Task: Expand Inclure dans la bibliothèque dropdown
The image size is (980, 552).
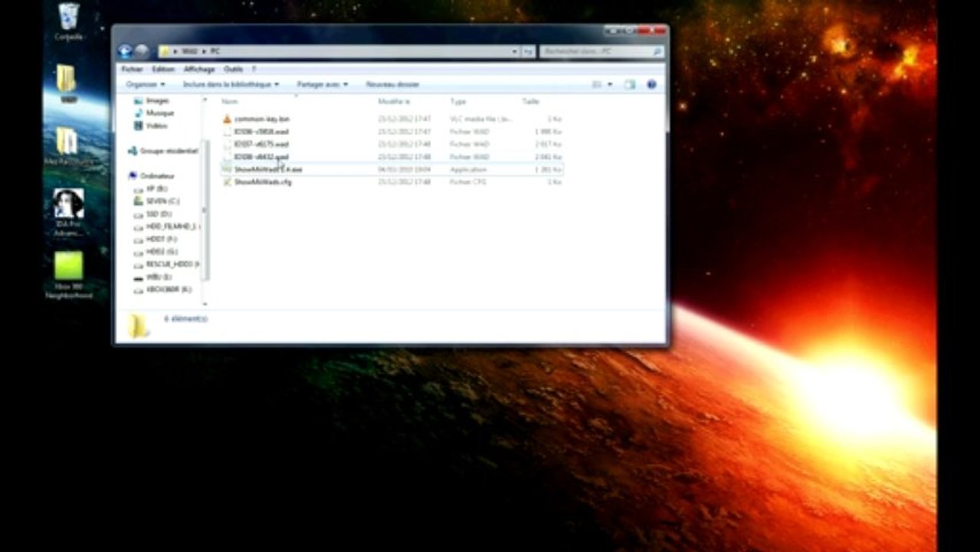Action: [231, 84]
